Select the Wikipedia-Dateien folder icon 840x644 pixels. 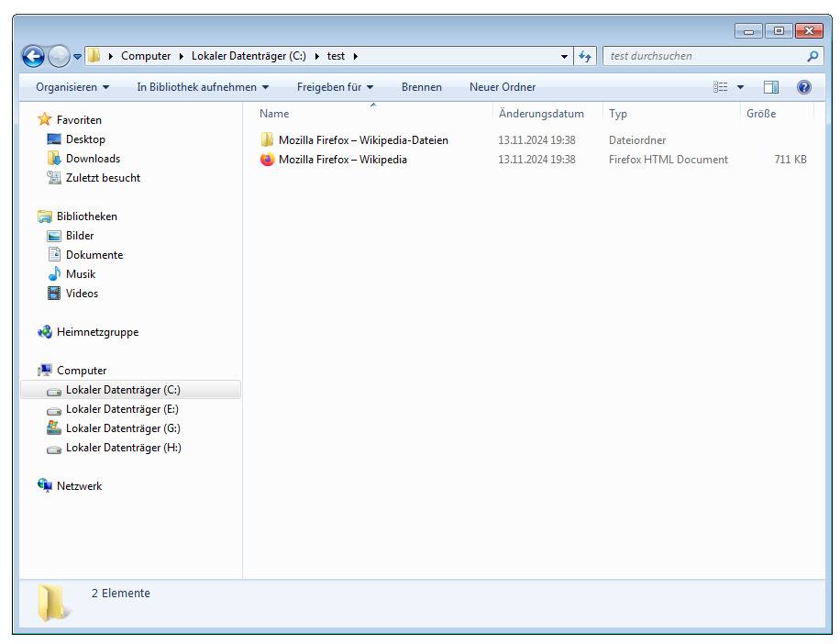coord(267,140)
